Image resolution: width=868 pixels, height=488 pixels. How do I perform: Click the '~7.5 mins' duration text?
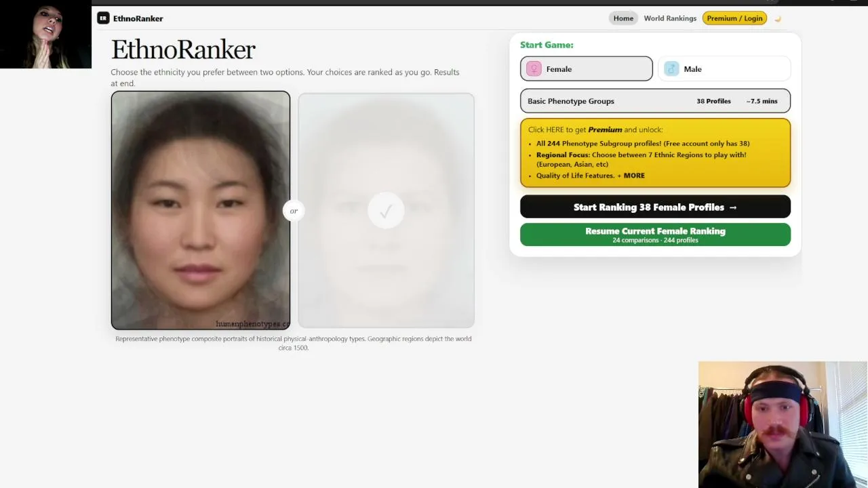tap(762, 101)
